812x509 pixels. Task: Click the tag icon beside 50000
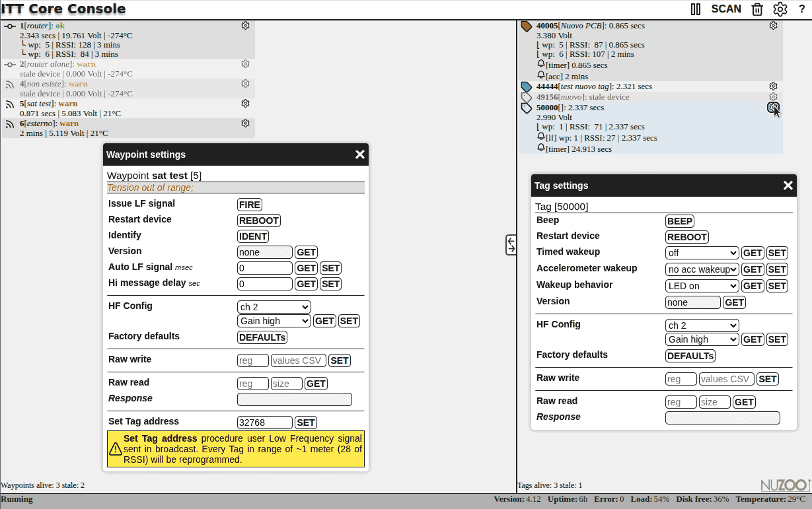click(527, 108)
